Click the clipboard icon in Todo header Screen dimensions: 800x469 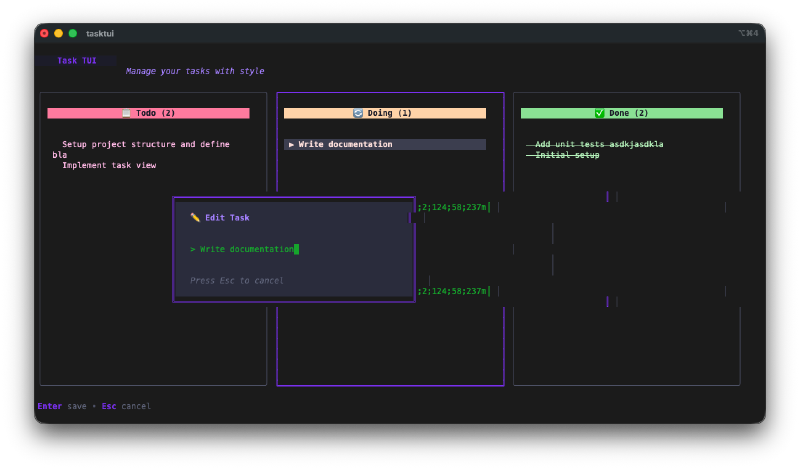point(126,114)
